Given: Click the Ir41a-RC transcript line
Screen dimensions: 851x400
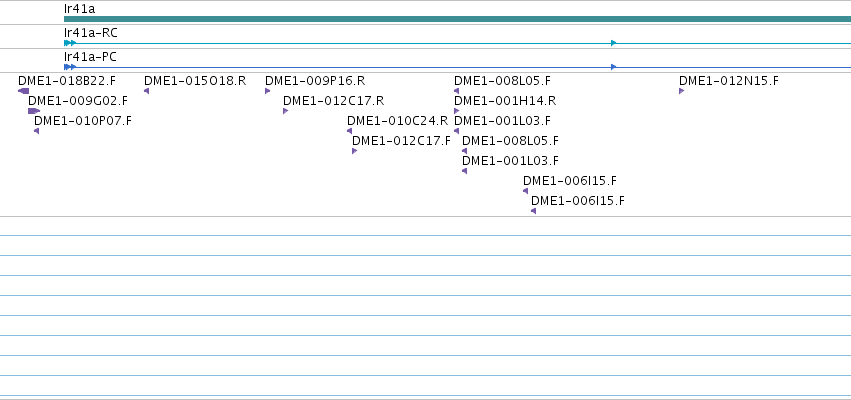Looking at the screenshot, I should [458, 43].
